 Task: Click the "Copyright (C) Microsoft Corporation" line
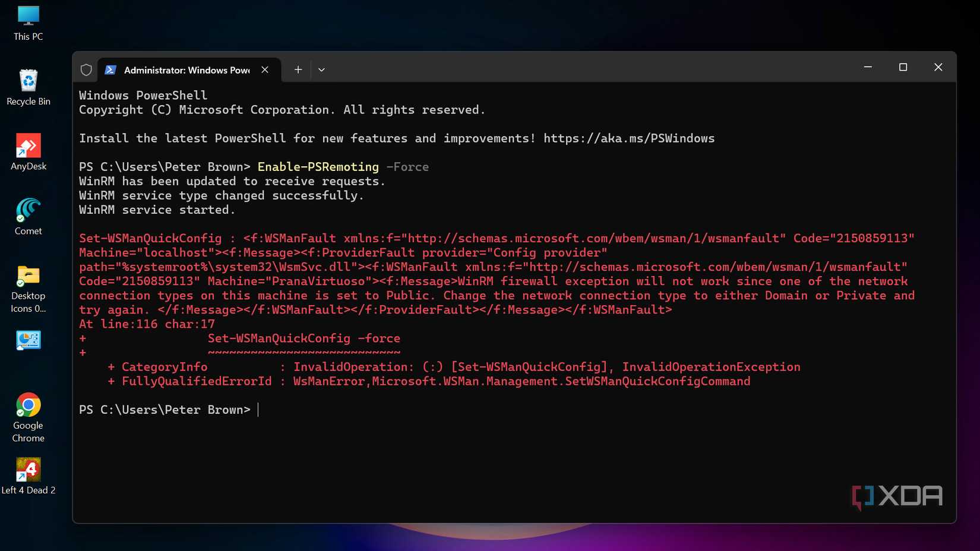[x=282, y=110]
